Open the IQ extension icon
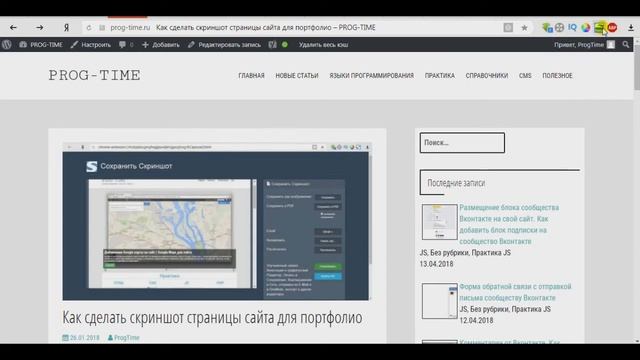 pos(572,27)
